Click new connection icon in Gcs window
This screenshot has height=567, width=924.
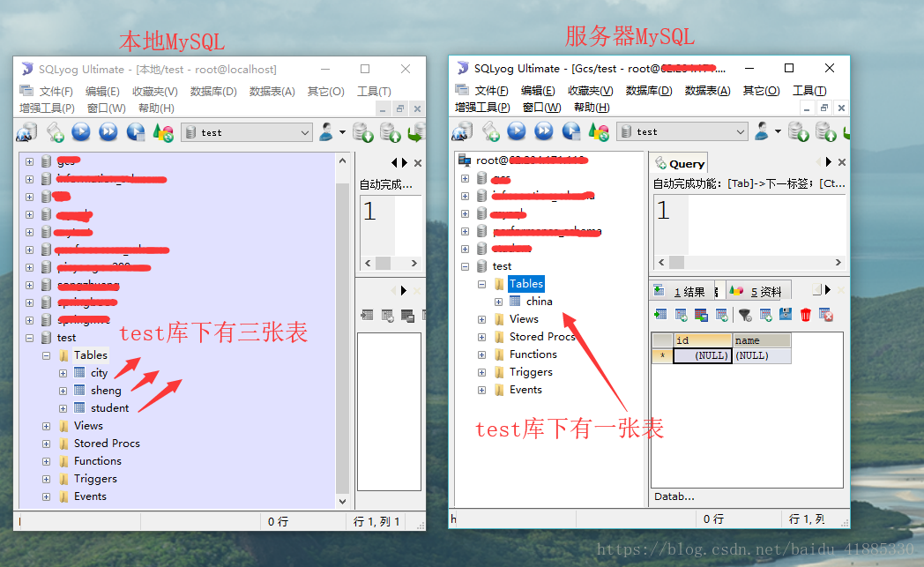coord(462,131)
